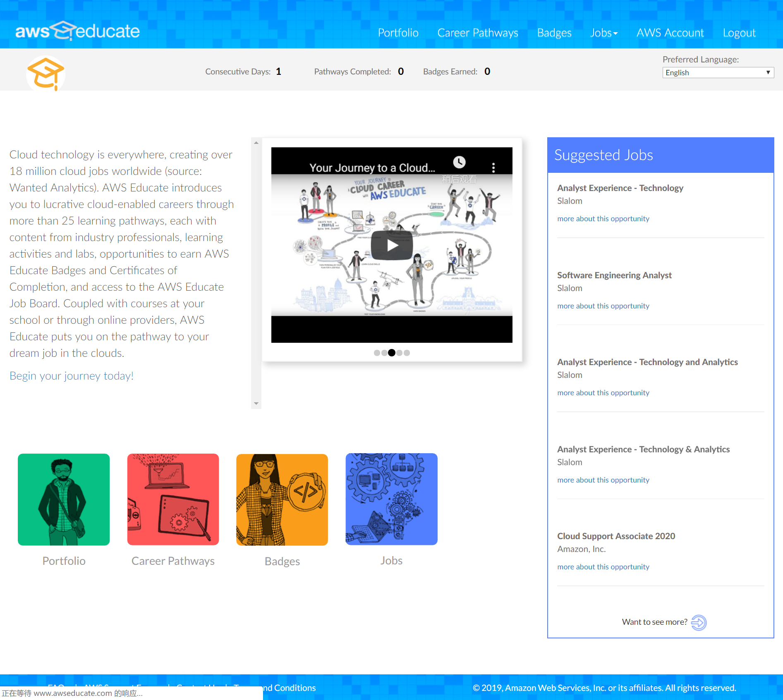Click the scroll up arrow of text panel
This screenshot has width=783, height=700.
tap(256, 143)
